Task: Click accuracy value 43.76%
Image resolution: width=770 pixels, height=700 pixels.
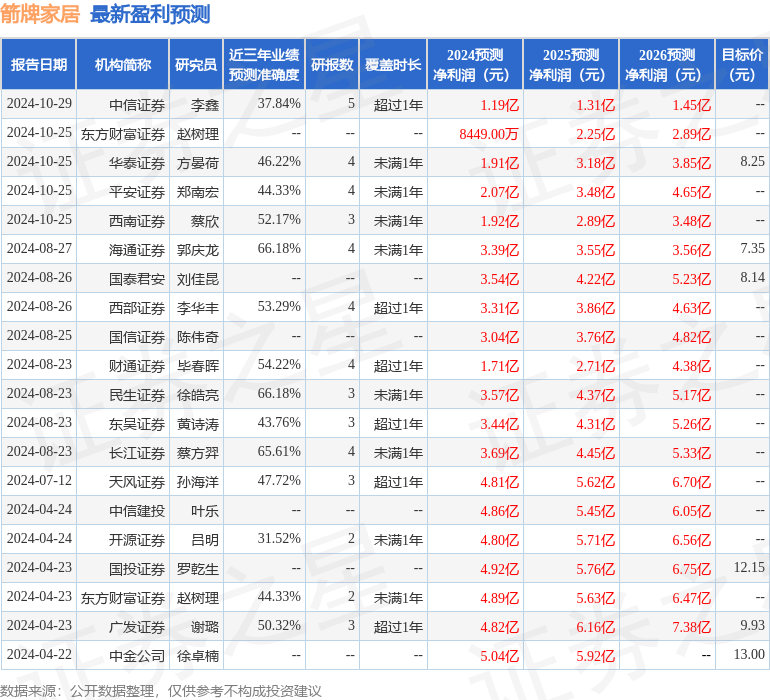Action: [x=279, y=422]
